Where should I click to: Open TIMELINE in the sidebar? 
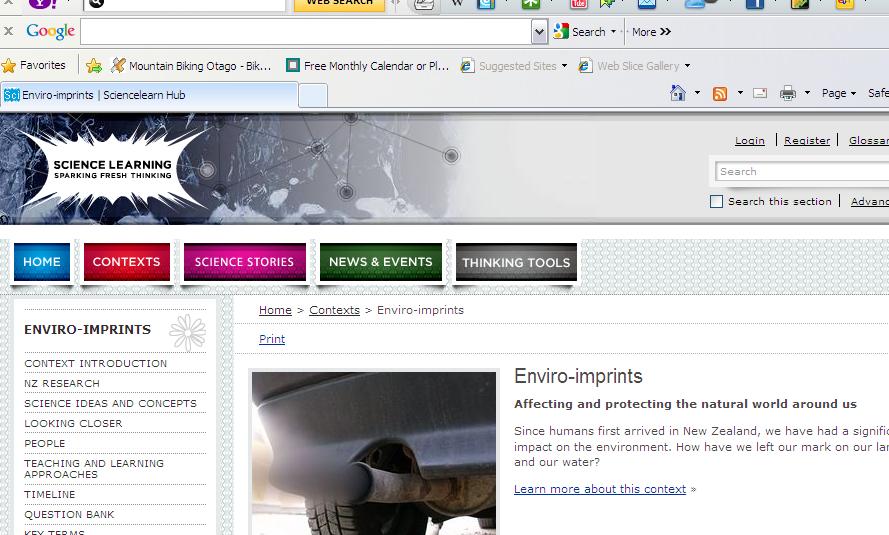(x=49, y=495)
